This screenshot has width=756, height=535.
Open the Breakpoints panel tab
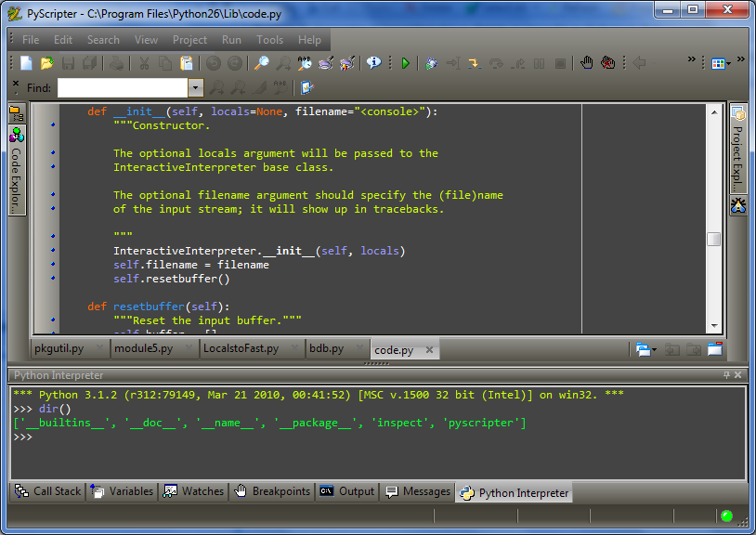coord(272,491)
